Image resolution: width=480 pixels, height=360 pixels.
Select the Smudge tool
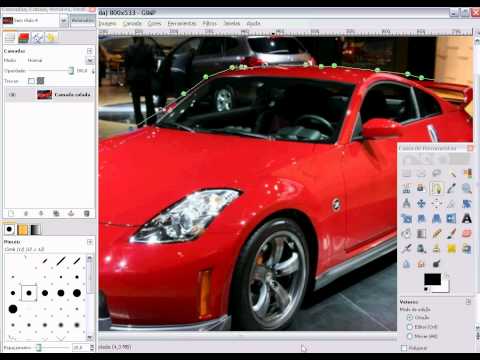coord(421,264)
